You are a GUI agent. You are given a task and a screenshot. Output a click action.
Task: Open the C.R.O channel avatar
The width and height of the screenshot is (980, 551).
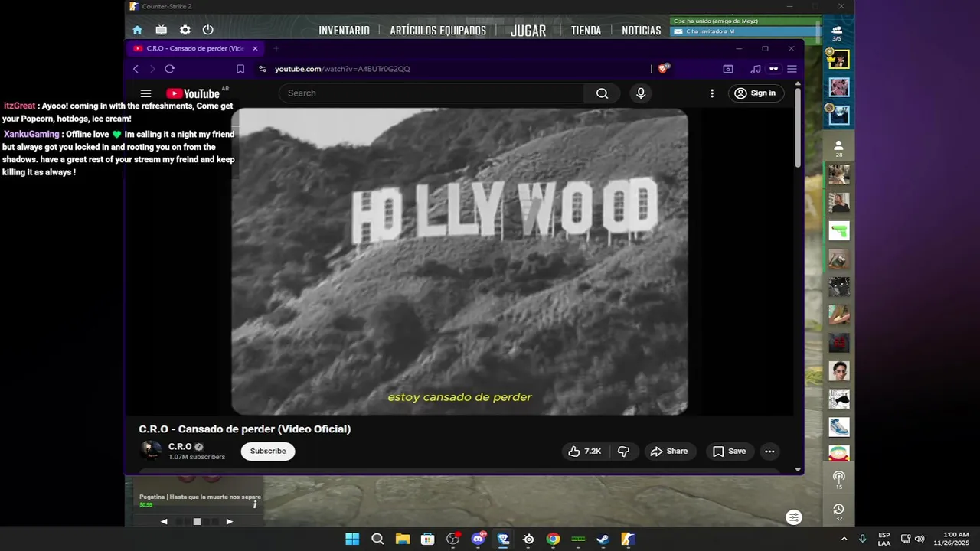[151, 451]
